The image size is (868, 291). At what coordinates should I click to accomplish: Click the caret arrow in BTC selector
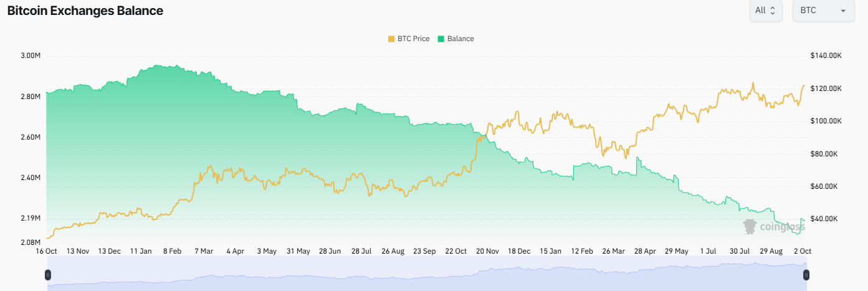pos(843,11)
